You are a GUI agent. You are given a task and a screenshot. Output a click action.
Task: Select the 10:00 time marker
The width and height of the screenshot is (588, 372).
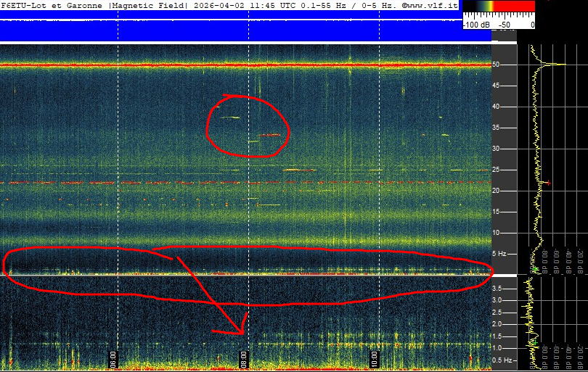(x=374, y=357)
